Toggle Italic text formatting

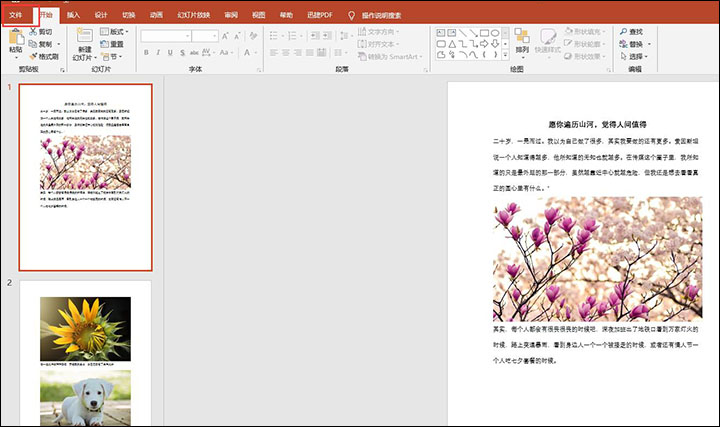coord(158,51)
